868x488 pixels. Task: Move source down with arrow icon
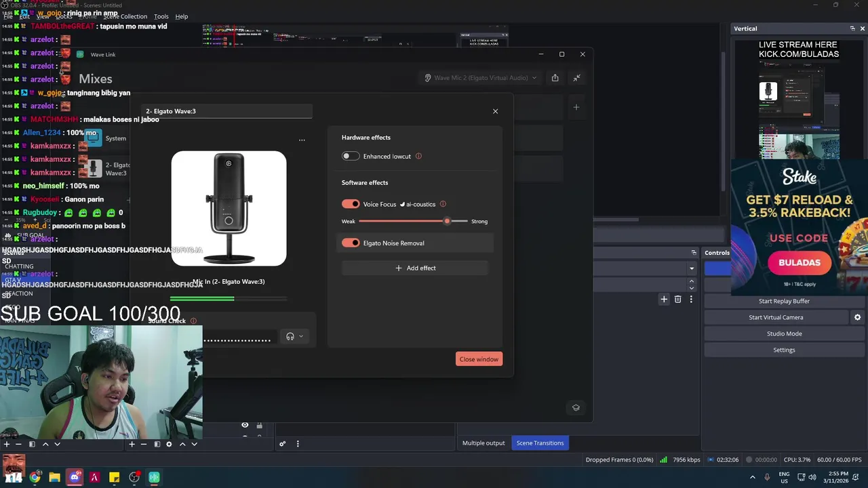(x=194, y=444)
